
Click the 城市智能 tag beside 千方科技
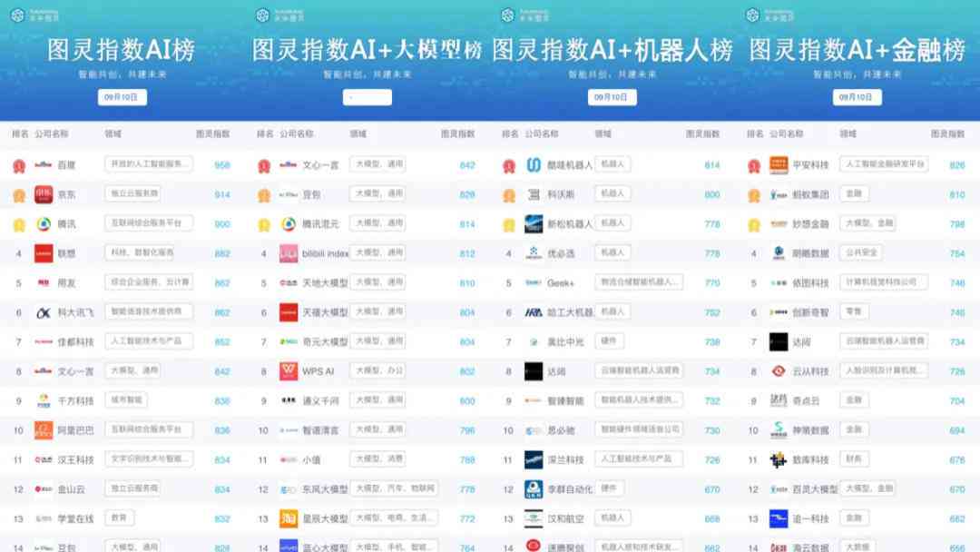coord(126,400)
